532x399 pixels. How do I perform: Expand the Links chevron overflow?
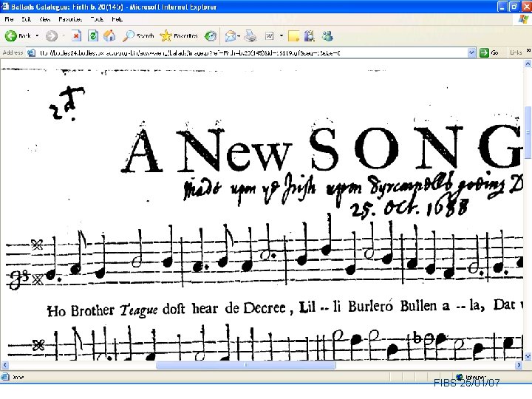click(x=528, y=50)
